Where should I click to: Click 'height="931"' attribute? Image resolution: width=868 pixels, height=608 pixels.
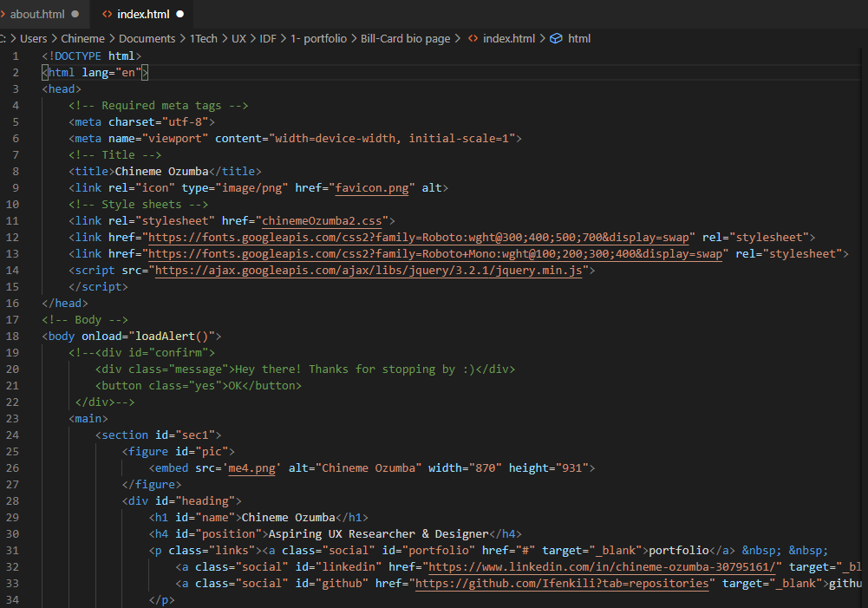pos(549,467)
